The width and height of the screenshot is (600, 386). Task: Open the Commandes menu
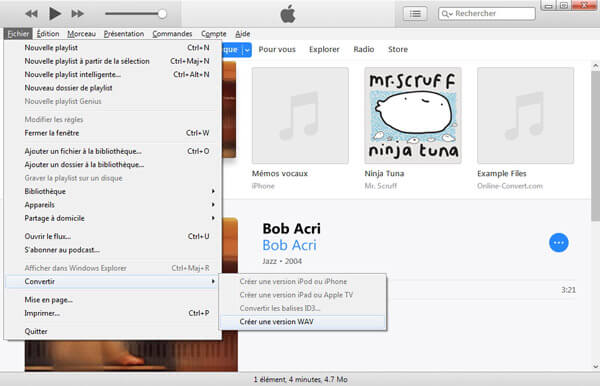(x=172, y=34)
